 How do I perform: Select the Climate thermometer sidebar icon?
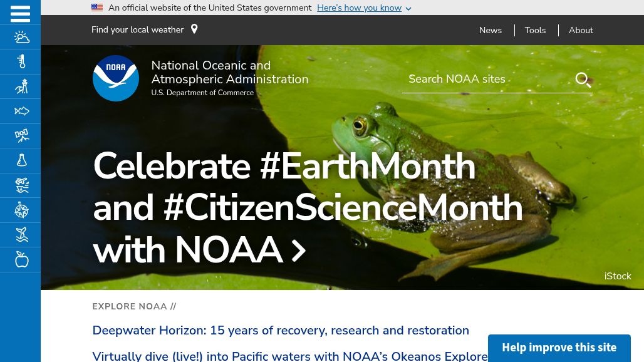tap(21, 61)
